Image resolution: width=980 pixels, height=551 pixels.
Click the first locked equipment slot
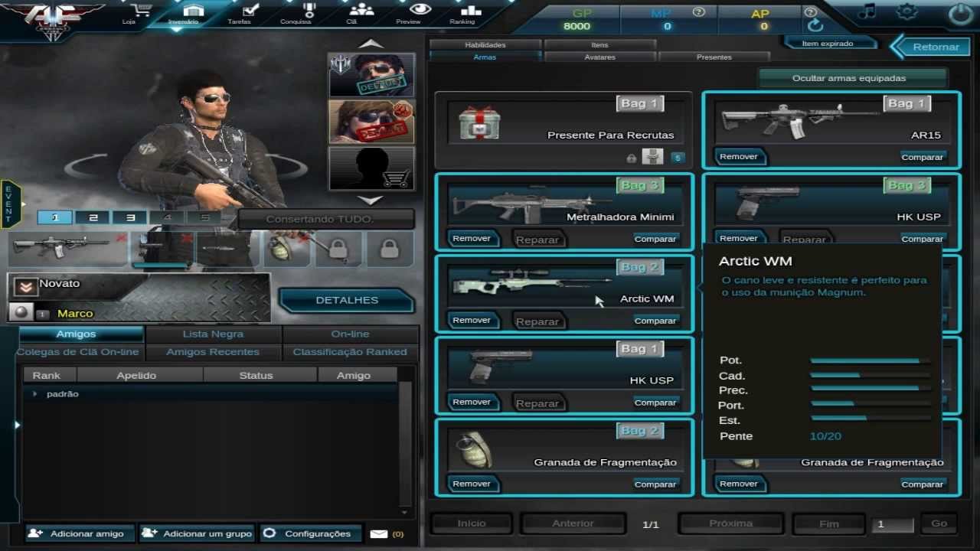click(339, 249)
